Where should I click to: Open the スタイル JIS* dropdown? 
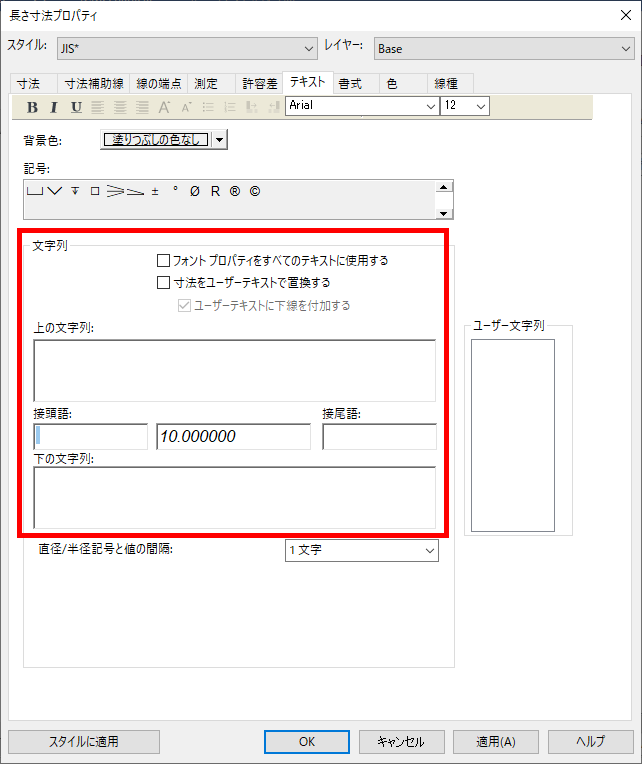[187, 49]
